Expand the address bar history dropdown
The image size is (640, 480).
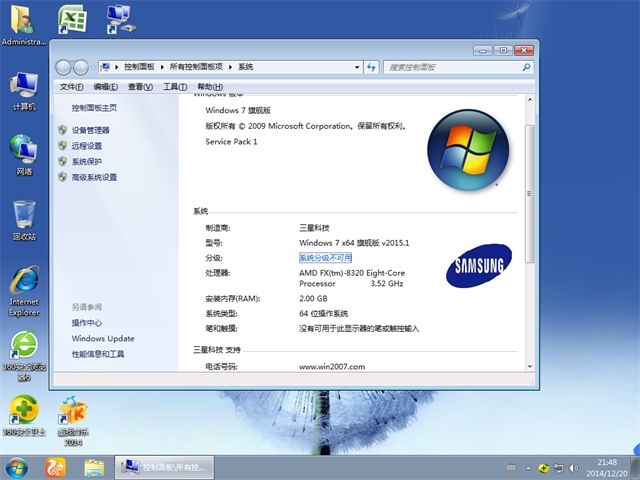coord(355,67)
